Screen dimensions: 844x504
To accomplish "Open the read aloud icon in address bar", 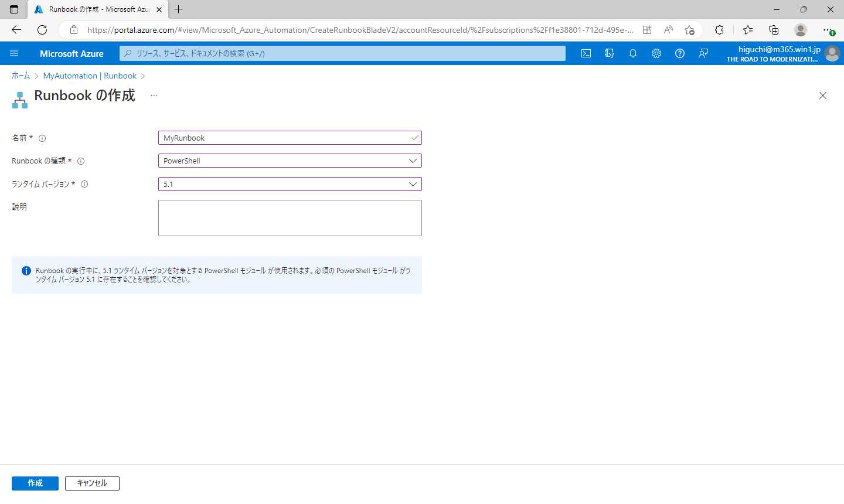I will pyautogui.click(x=668, y=30).
